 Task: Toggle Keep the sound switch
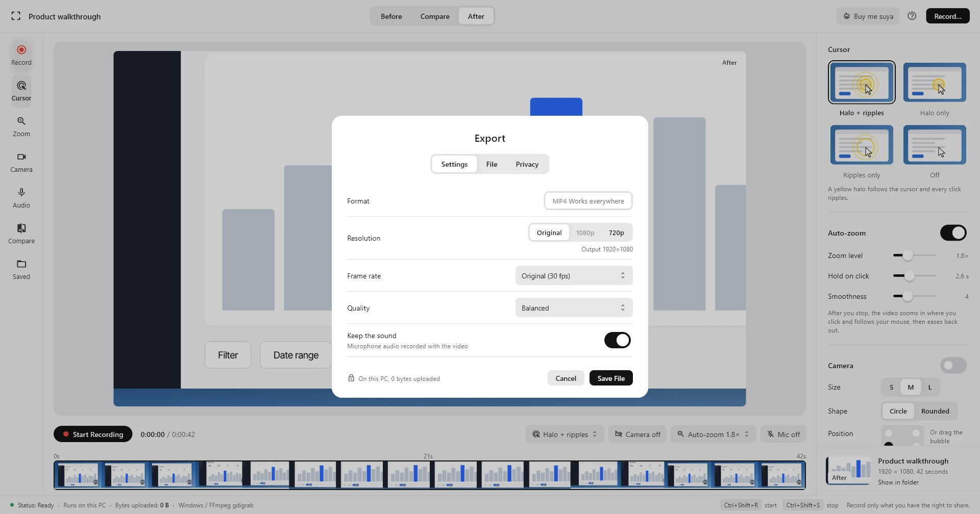pos(618,340)
